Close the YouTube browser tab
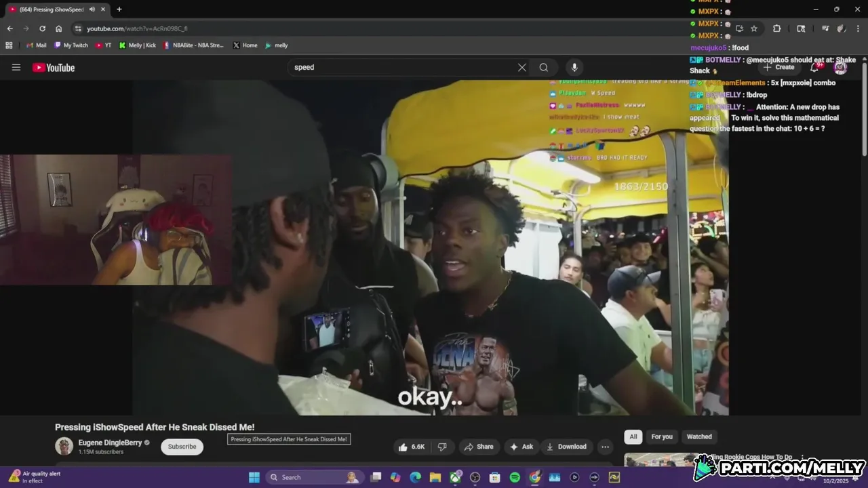 tap(104, 9)
